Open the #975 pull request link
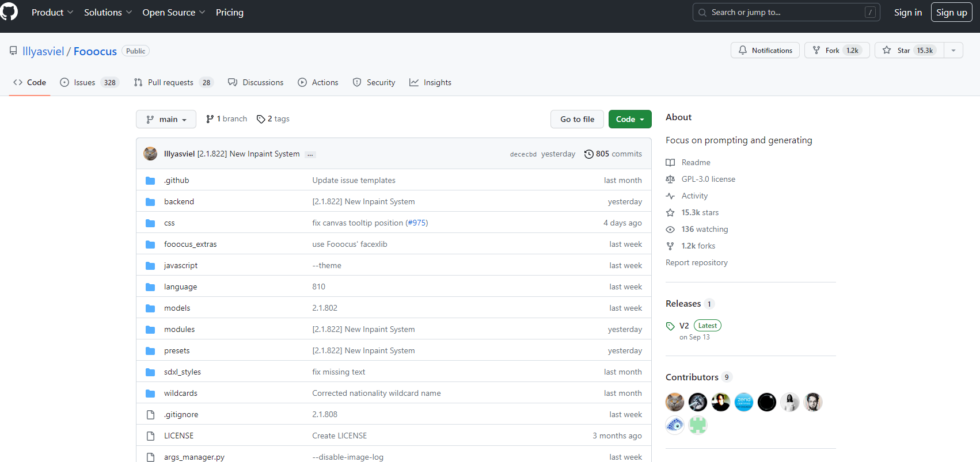This screenshot has width=980, height=462. [417, 223]
